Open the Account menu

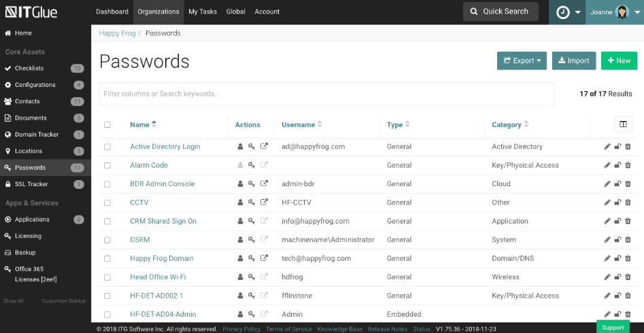tap(267, 12)
